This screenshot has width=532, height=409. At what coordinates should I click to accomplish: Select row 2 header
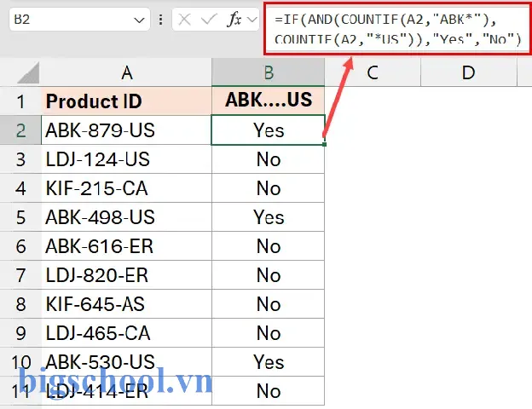(x=20, y=130)
